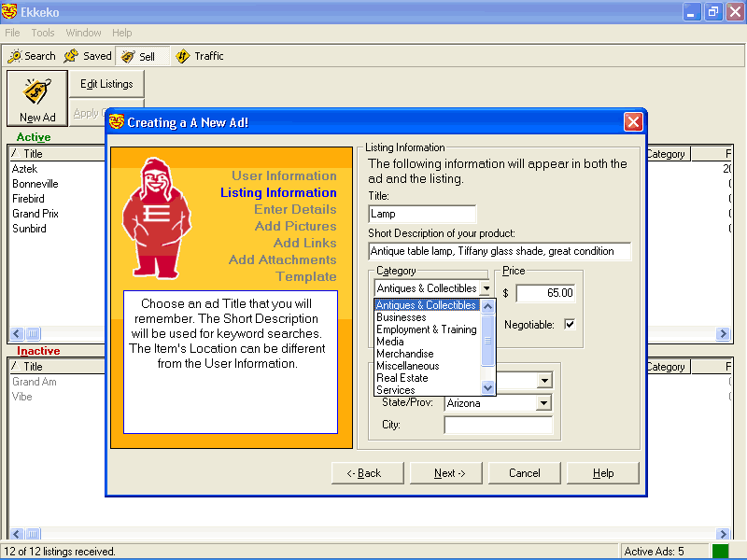Jump to User Information step
Viewport: 747px width, 560px height.
point(284,175)
